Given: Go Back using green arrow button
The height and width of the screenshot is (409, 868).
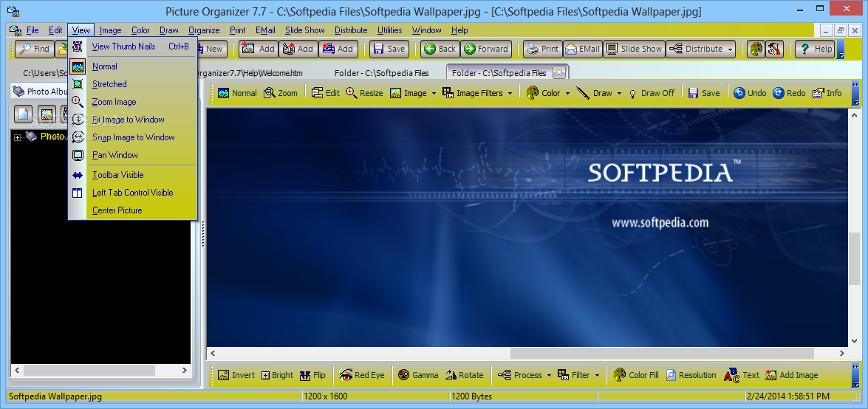Looking at the screenshot, I should click(x=440, y=49).
